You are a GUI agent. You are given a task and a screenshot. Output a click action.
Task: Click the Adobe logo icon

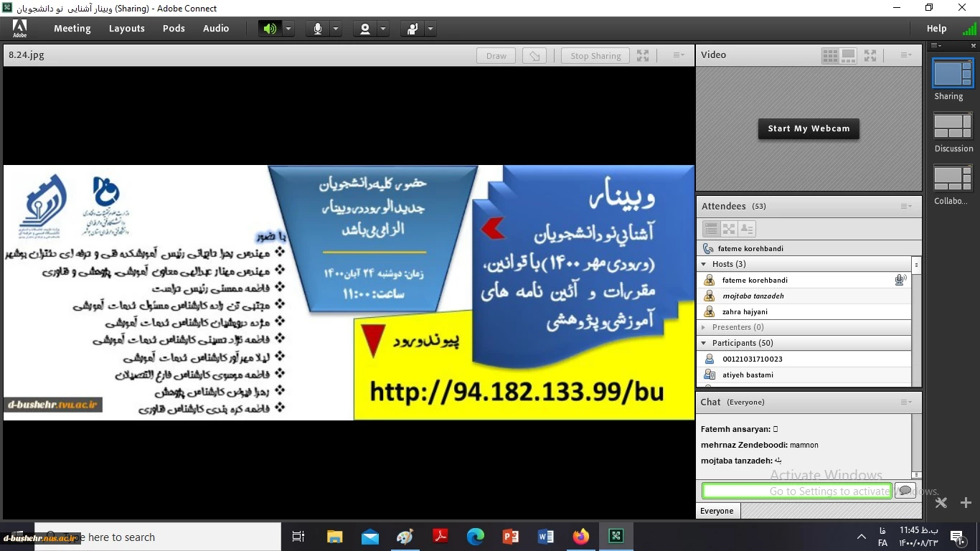19,28
